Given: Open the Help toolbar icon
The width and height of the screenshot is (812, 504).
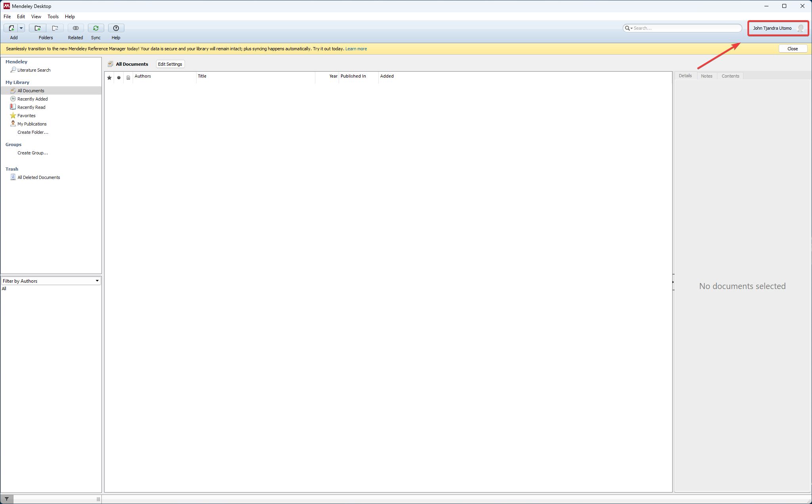Looking at the screenshot, I should point(116,28).
